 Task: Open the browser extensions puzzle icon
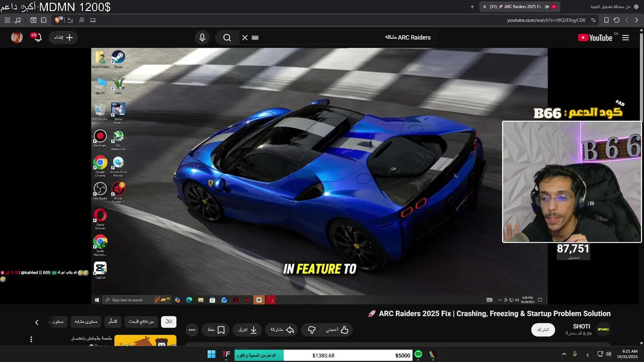(x=44, y=20)
